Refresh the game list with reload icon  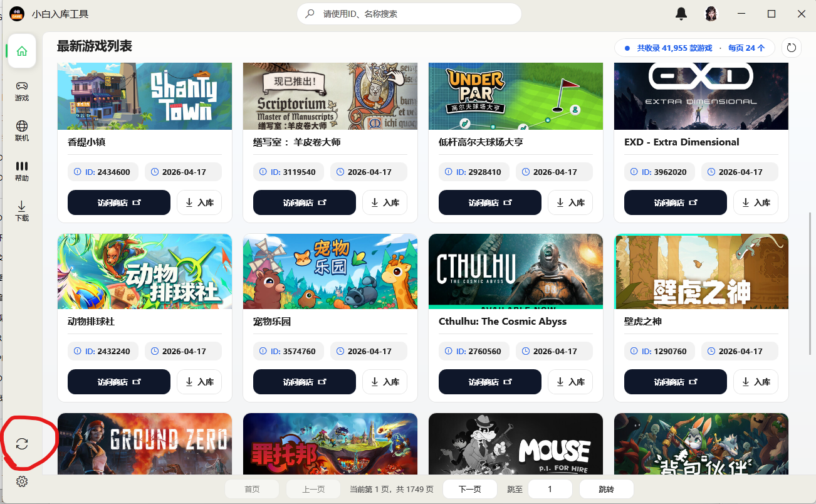[x=792, y=48]
